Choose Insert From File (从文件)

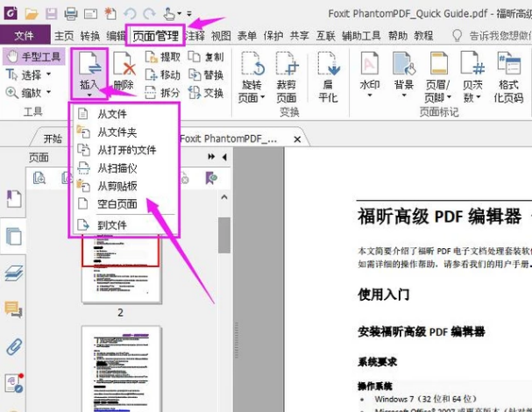[124, 114]
